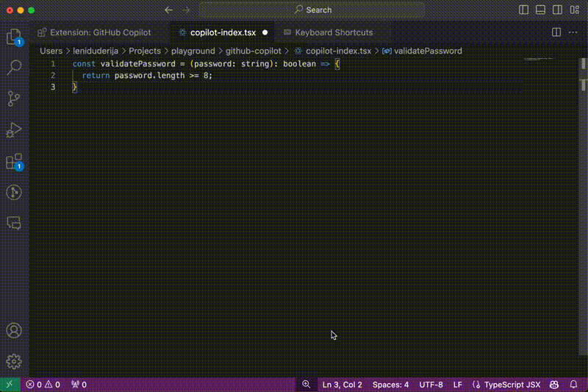588x392 pixels.
Task: Toggle the secondary side bar layout icon
Action: 557,10
